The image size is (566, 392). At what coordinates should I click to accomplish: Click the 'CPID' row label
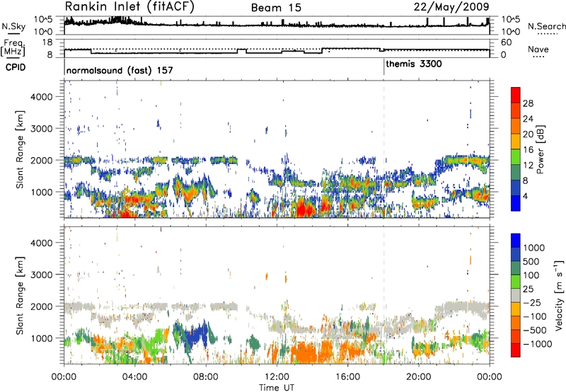point(16,67)
